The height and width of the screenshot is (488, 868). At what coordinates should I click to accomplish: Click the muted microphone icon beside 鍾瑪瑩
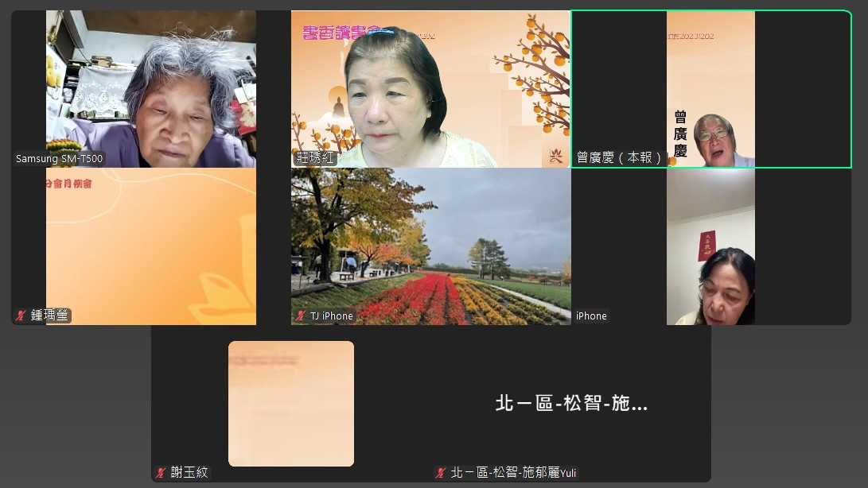pyautogui.click(x=21, y=316)
